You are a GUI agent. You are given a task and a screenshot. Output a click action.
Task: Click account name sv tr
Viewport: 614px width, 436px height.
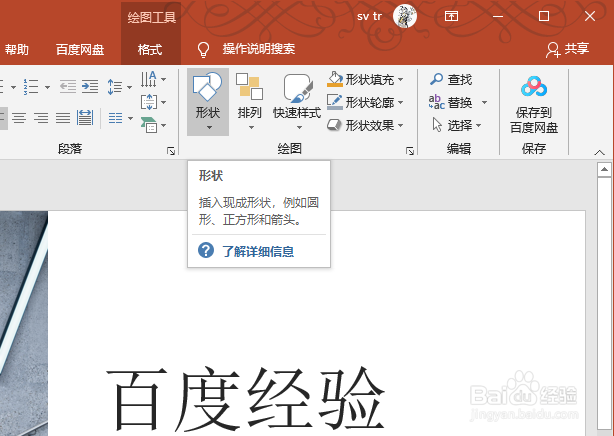369,16
